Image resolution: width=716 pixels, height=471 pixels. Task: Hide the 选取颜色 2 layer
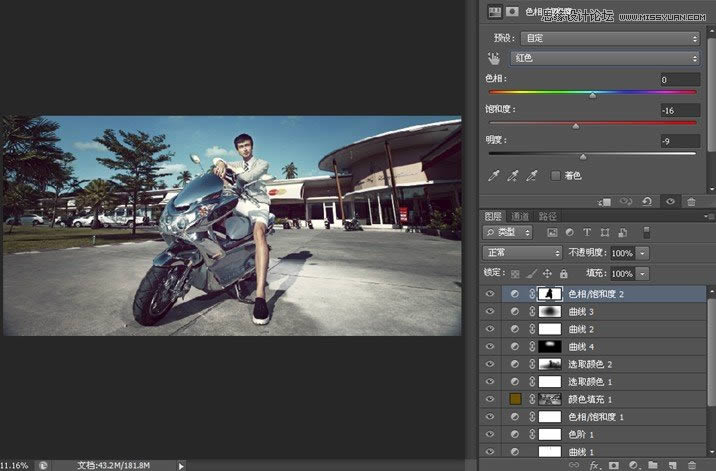490,364
